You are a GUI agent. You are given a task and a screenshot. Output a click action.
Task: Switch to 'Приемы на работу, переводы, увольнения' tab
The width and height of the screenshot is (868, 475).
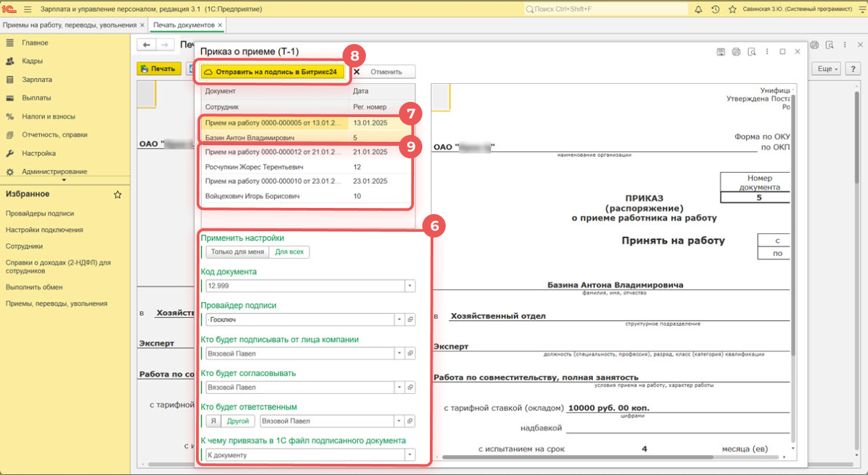tap(69, 25)
